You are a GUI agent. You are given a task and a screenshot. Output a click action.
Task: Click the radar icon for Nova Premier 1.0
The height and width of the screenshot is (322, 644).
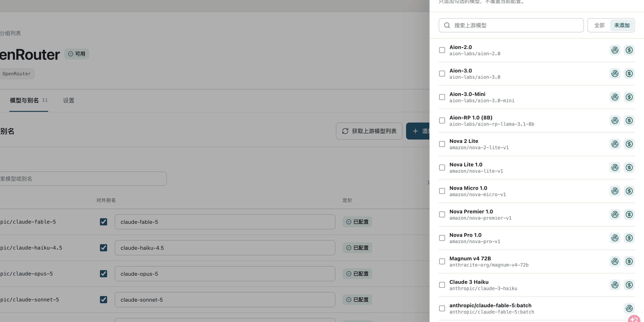pos(615,214)
